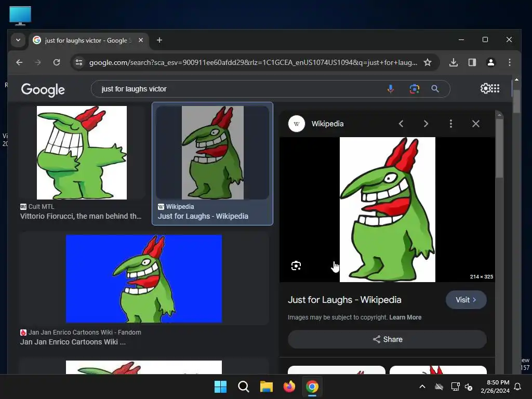
Task: Open 'Learn More' copyright link
Action: (405, 317)
